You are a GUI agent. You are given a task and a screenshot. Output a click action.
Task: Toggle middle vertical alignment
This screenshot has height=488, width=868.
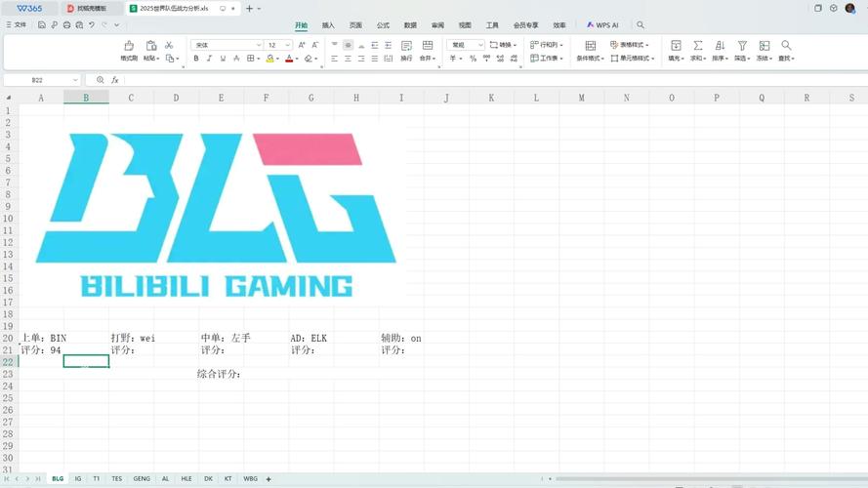[348, 45]
